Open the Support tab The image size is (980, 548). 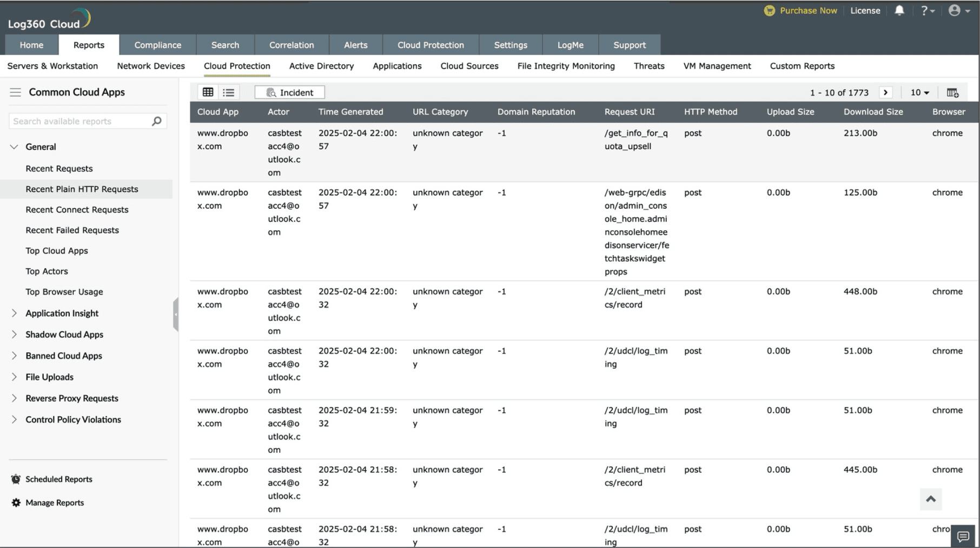630,45
